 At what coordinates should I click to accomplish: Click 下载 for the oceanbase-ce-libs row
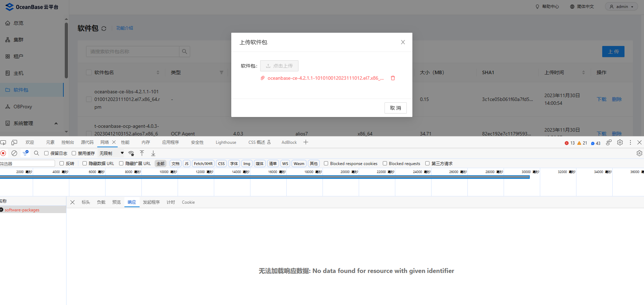tap(602, 99)
